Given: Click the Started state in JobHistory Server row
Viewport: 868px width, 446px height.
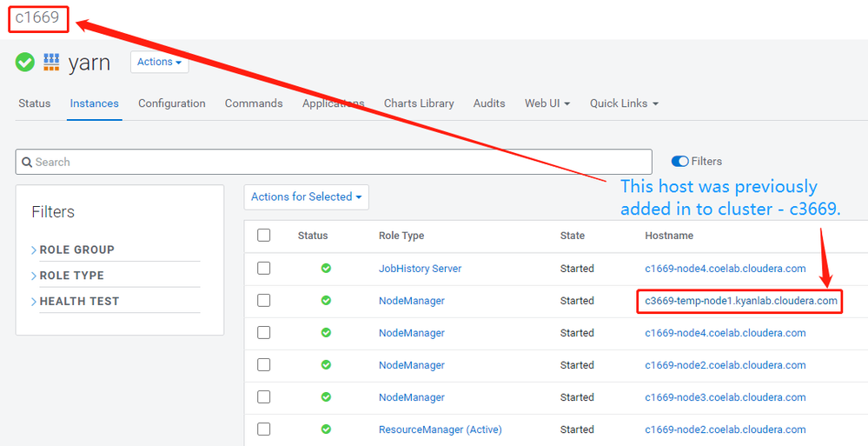Looking at the screenshot, I should [577, 268].
